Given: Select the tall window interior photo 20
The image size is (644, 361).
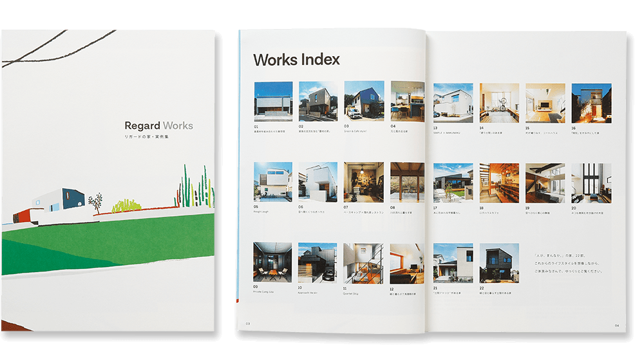Looking at the screenshot, I should (x=591, y=182).
